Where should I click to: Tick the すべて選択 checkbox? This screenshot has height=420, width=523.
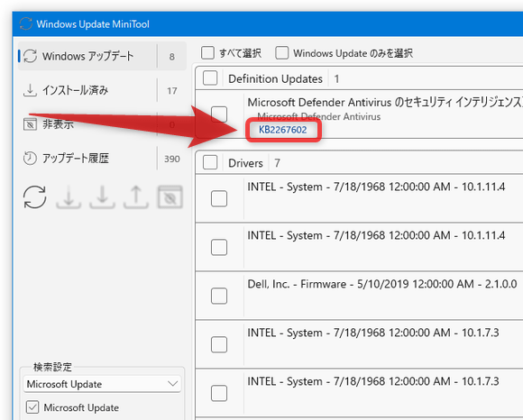coord(207,53)
